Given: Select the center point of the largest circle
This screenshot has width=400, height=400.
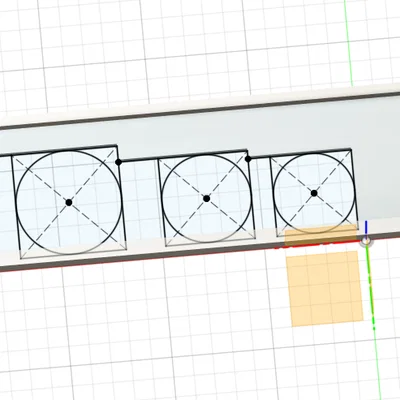Looking at the screenshot, I should [x=69, y=202].
